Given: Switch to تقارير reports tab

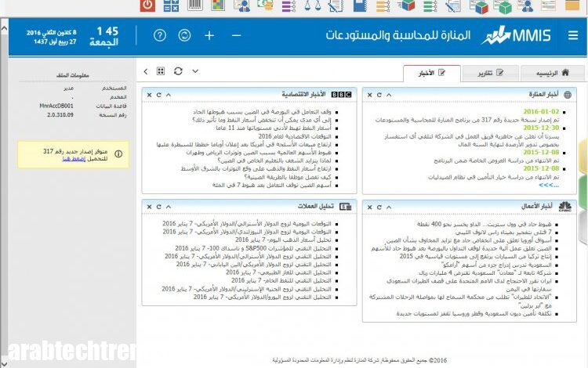Looking at the screenshot, I should click(x=491, y=73).
